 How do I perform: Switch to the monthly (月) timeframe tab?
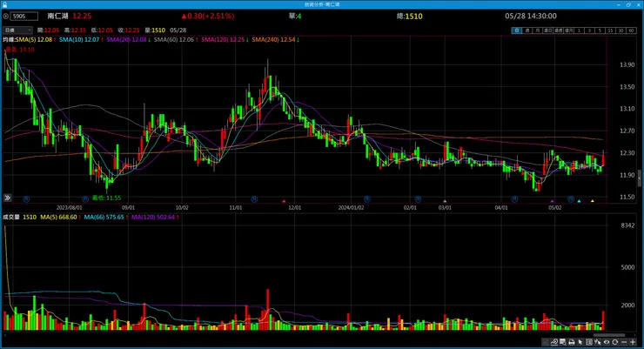pos(538,30)
